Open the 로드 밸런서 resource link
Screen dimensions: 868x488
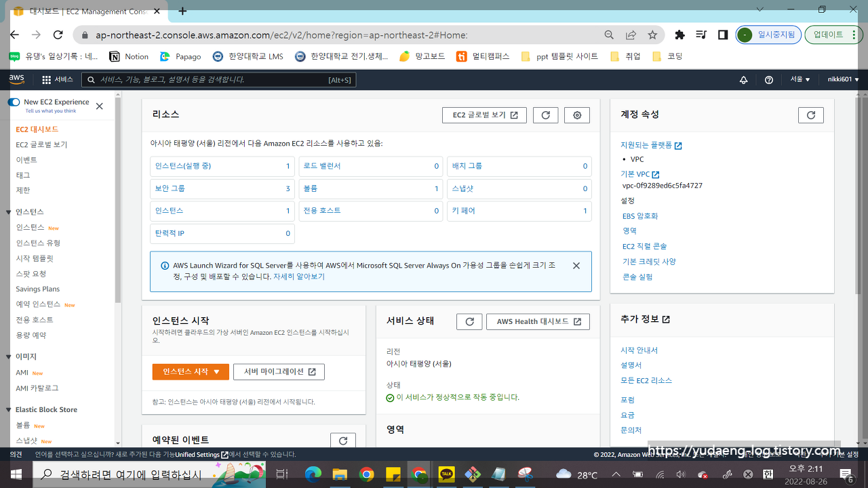(x=322, y=166)
